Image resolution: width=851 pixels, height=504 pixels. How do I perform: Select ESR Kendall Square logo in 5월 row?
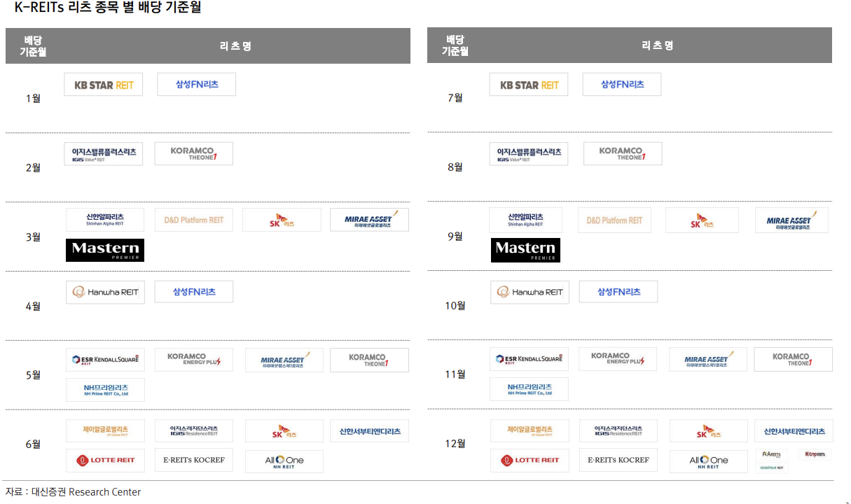pyautogui.click(x=106, y=360)
